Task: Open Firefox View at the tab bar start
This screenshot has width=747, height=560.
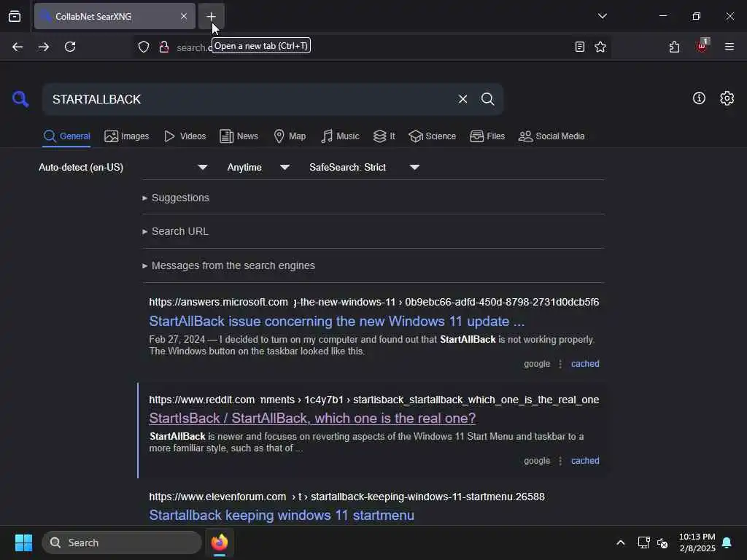Action: [x=15, y=16]
